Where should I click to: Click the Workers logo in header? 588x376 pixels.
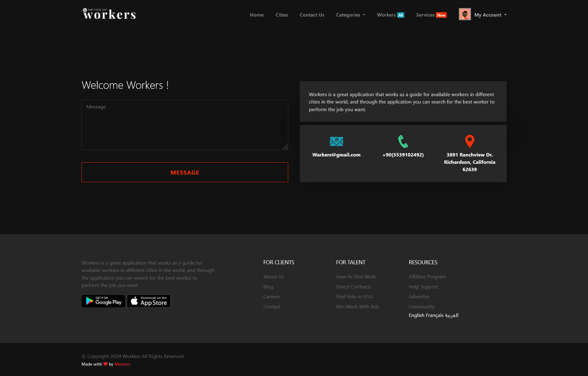pyautogui.click(x=109, y=14)
